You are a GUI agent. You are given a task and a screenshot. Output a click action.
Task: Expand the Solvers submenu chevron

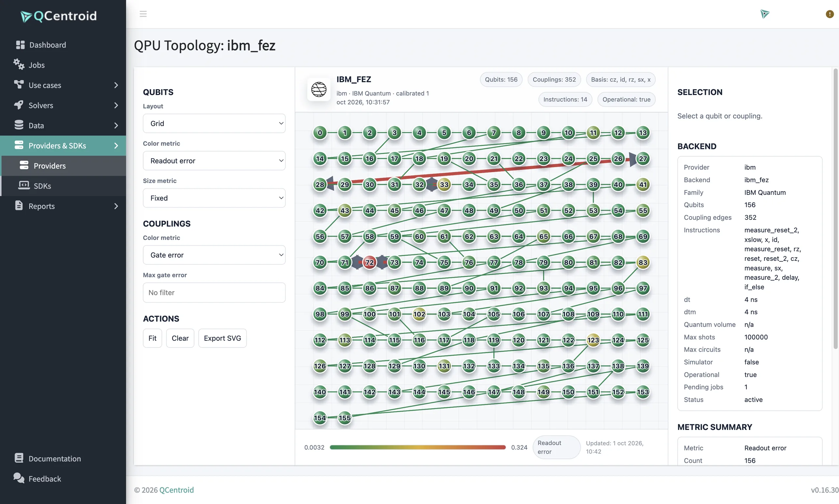point(116,105)
